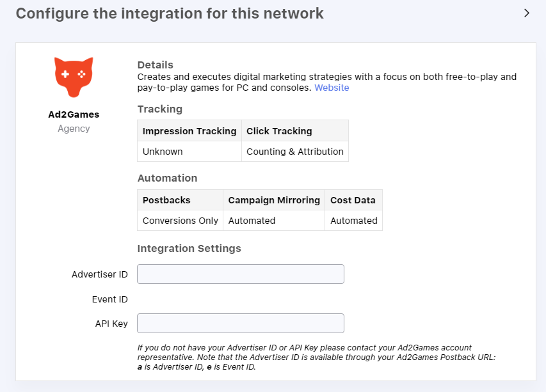Click the Cost Data column header

(353, 200)
